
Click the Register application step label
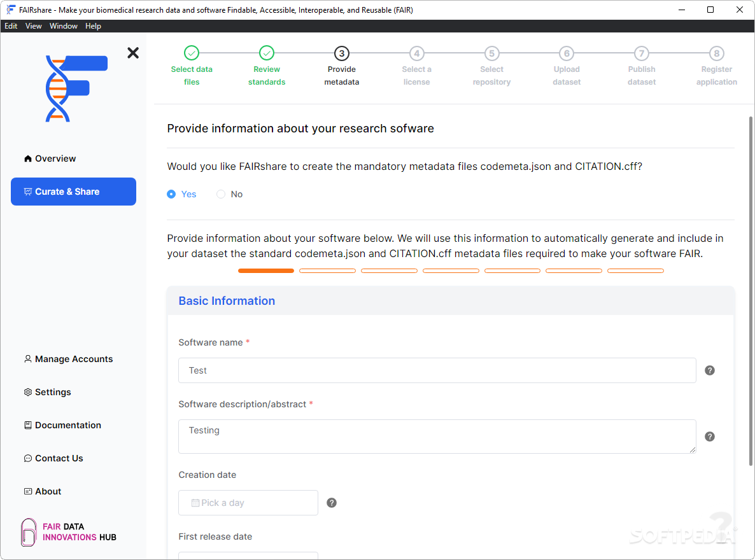pos(717,76)
